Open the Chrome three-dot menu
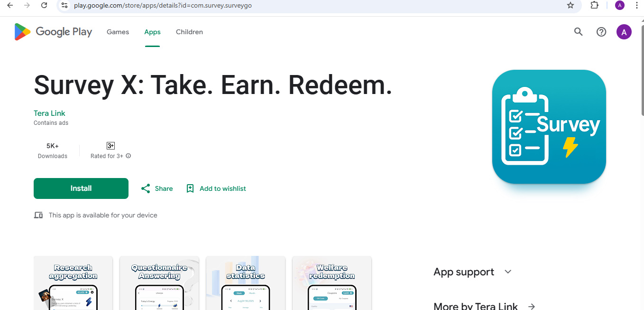644x310 pixels. (636, 5)
